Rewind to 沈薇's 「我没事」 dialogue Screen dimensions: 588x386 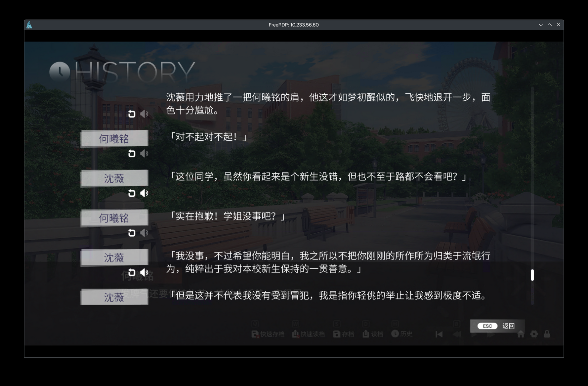pos(132,272)
